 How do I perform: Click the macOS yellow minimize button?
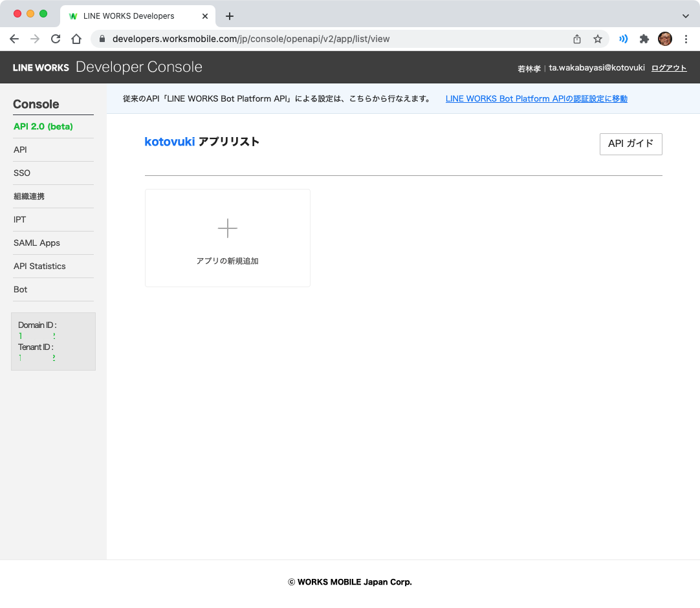click(x=30, y=14)
